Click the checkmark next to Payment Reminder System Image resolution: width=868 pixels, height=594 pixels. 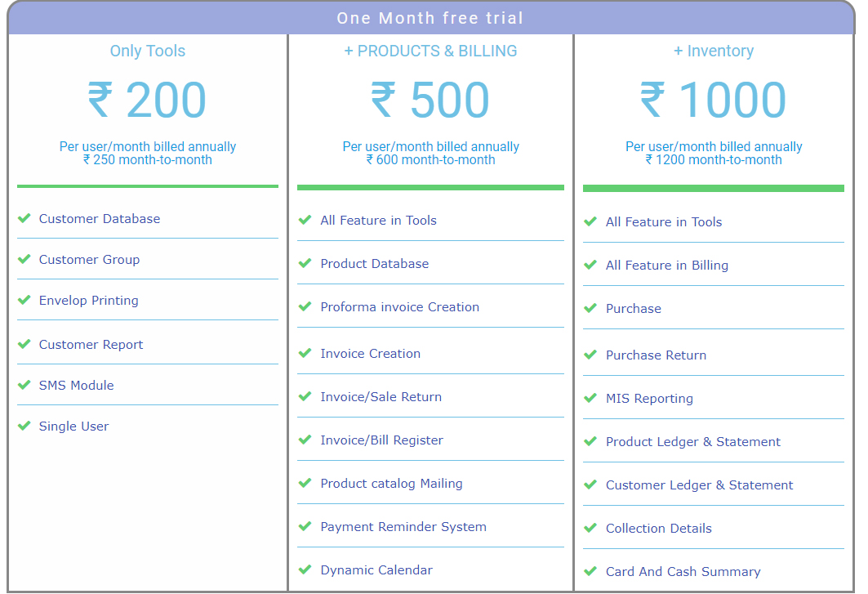point(305,526)
